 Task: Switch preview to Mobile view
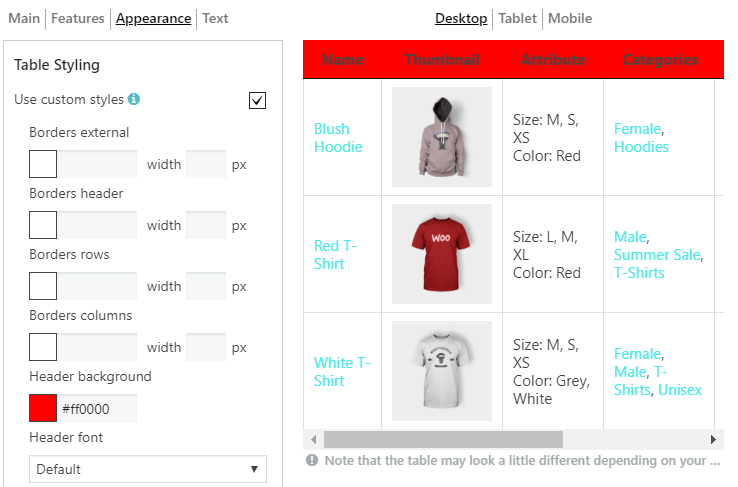click(570, 18)
